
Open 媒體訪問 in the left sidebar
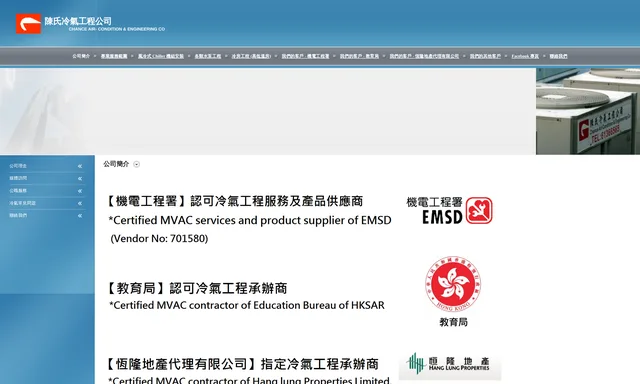click(x=18, y=178)
